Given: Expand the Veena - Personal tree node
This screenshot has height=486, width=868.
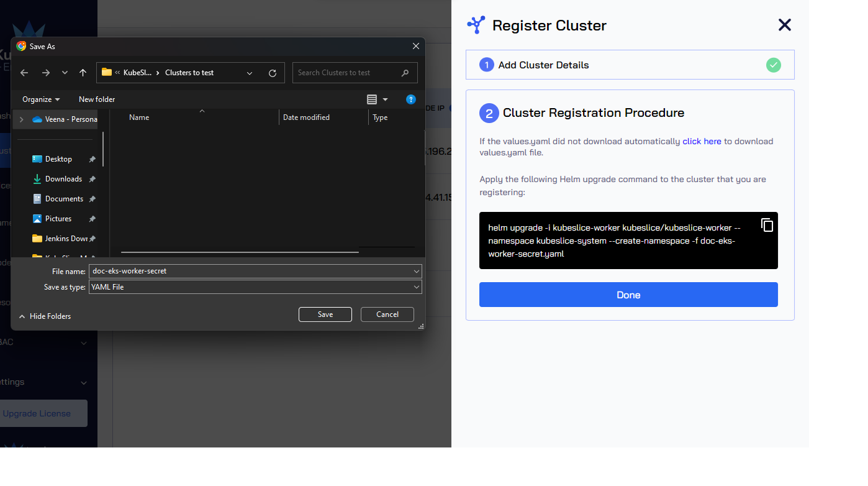Looking at the screenshot, I should click(22, 119).
